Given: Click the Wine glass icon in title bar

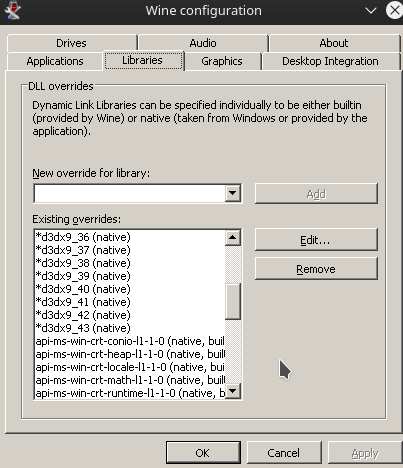Looking at the screenshot, I should [x=13, y=10].
